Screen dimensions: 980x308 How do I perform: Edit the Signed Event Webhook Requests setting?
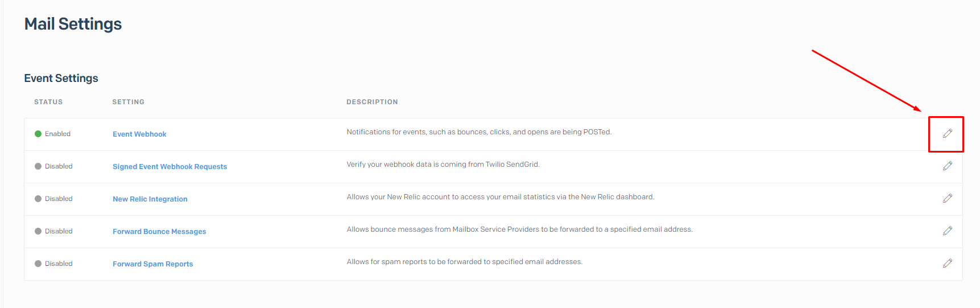(x=947, y=166)
